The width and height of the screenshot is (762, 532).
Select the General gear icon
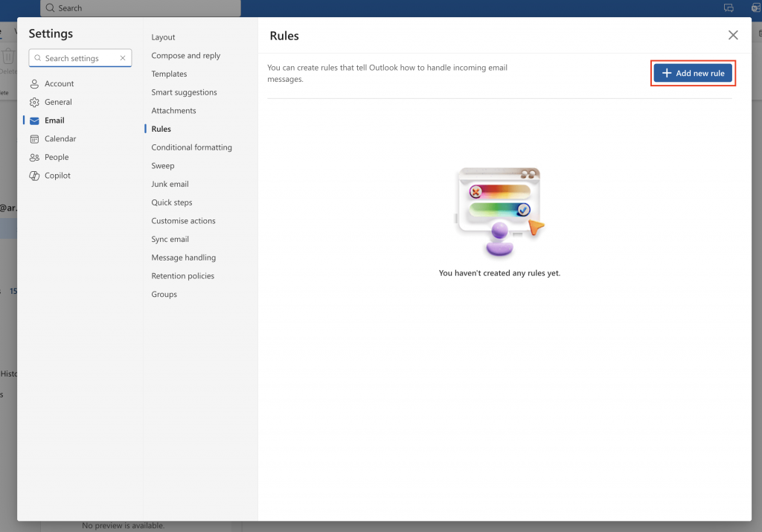(x=34, y=102)
